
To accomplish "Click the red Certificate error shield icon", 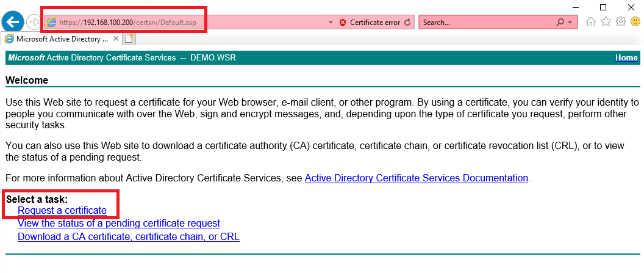I will [343, 23].
